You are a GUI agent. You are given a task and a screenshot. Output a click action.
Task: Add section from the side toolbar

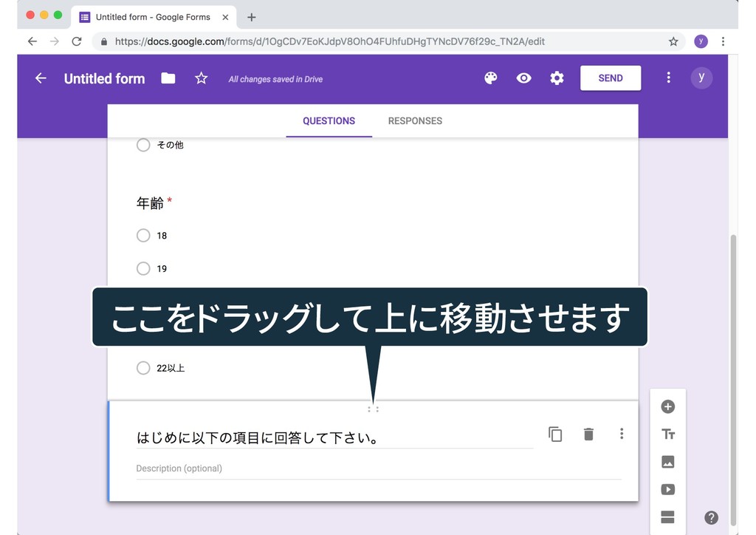(667, 517)
